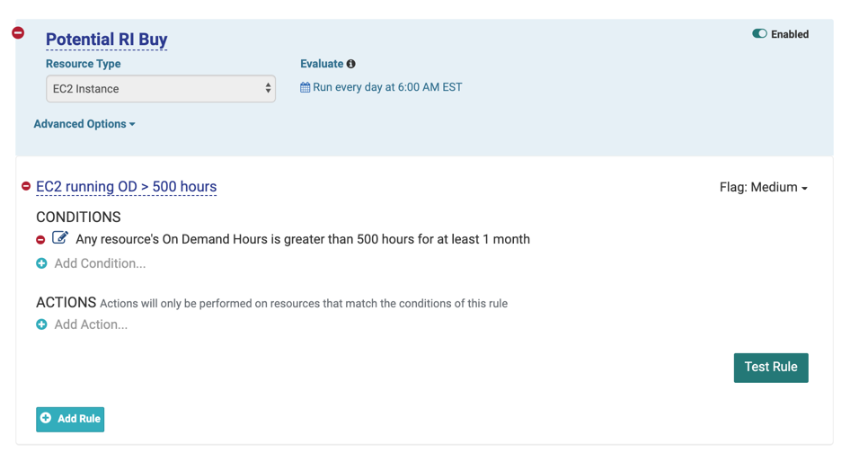Viewport: 868px width, 471px height.
Task: Open the Resource Type EC2 Instance dropdown
Action: tap(161, 89)
